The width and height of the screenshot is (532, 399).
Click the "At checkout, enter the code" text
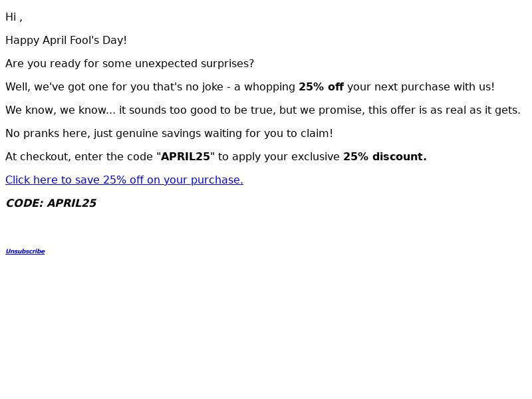point(79,157)
